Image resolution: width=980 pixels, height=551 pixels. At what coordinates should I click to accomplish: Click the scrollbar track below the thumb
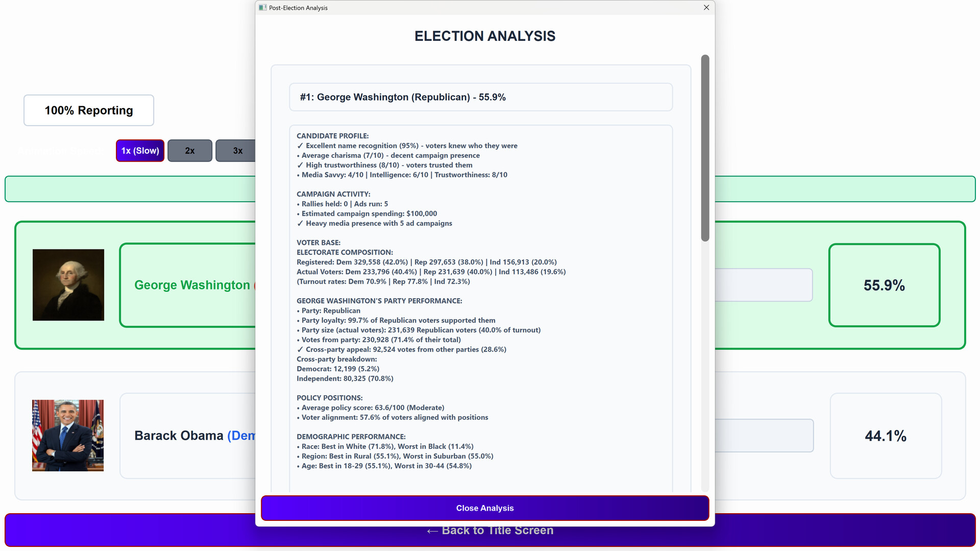click(705, 367)
